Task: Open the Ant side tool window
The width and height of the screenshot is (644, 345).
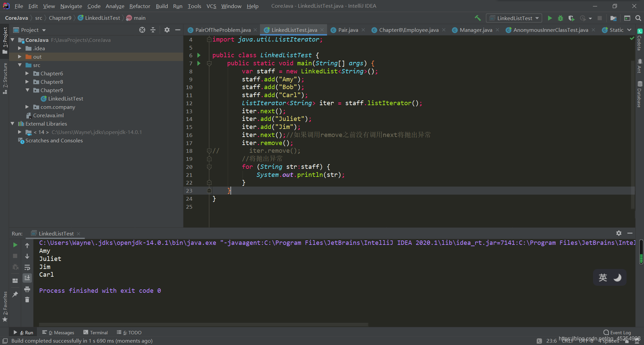Action: [x=640, y=66]
